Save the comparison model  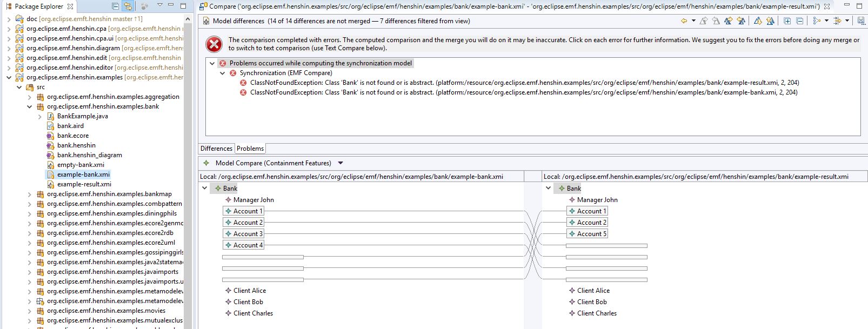861,21
